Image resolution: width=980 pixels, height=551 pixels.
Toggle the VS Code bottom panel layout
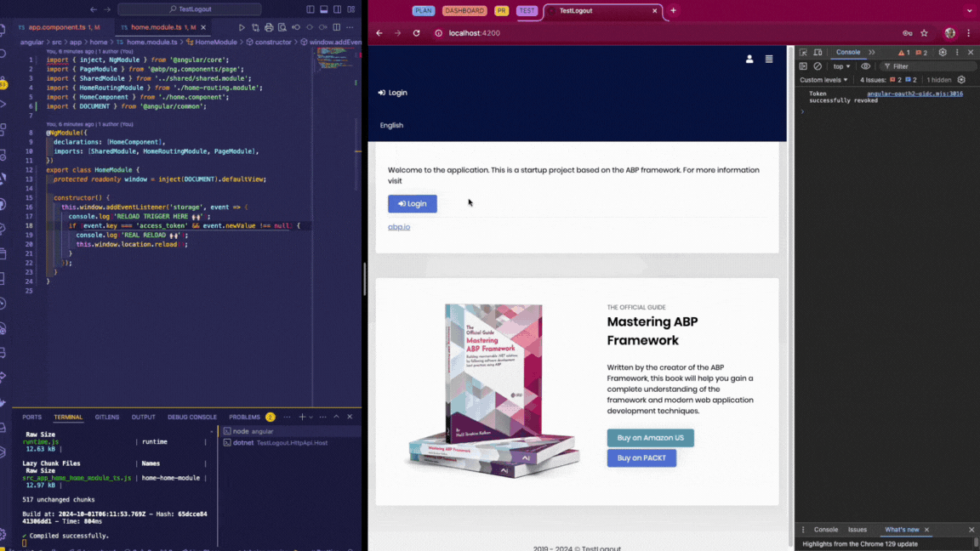click(x=323, y=9)
